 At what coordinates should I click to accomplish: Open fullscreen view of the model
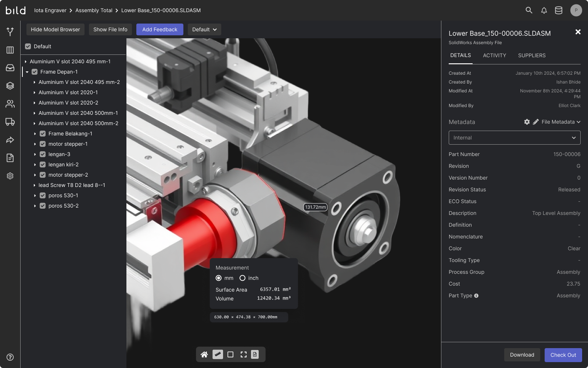click(x=243, y=354)
